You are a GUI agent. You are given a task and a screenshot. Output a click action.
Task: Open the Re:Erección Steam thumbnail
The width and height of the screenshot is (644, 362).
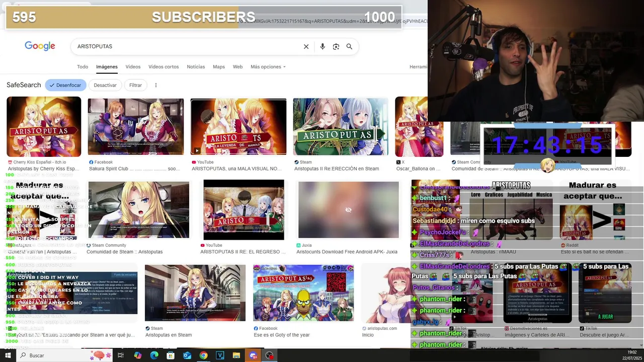click(341, 127)
